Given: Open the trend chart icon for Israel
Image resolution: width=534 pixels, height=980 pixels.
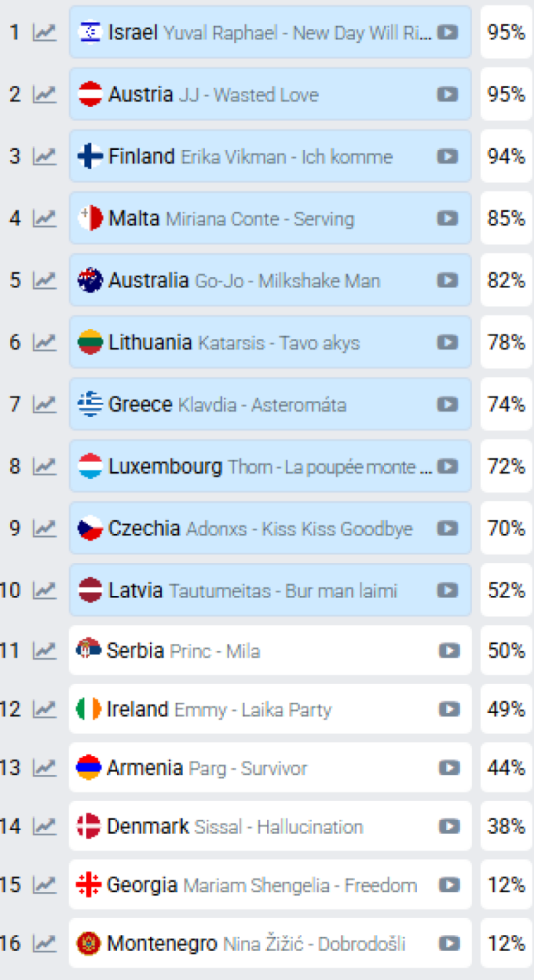Looking at the screenshot, I should click(44, 32).
